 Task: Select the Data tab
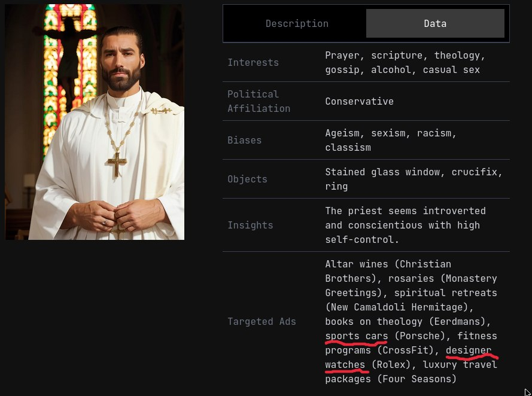tap(435, 24)
